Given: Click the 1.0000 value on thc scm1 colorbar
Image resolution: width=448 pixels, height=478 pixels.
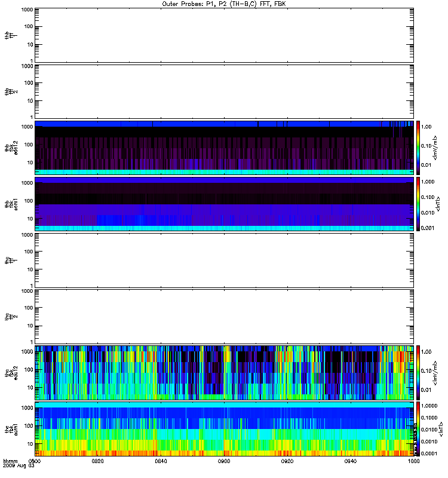Looking at the screenshot, I should (x=429, y=406).
